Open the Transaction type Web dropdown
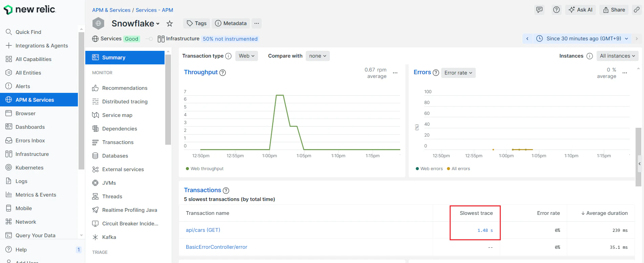Screen dimensions: 644x263 [x=246, y=56]
